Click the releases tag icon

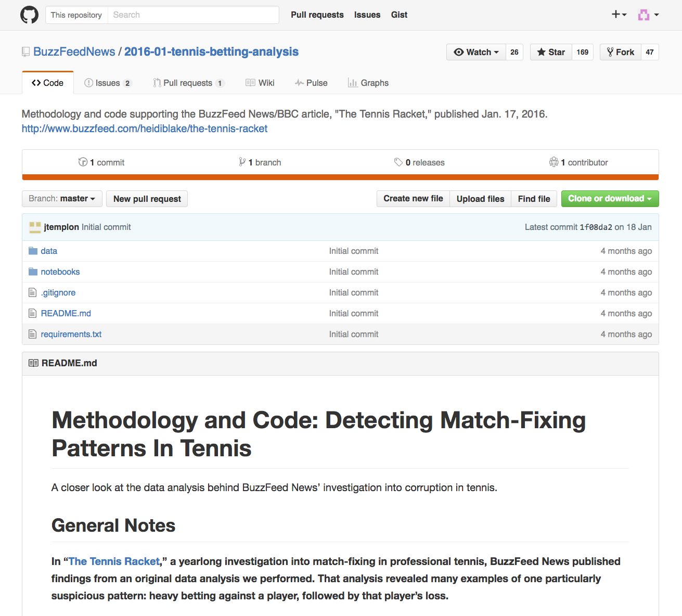click(x=398, y=162)
